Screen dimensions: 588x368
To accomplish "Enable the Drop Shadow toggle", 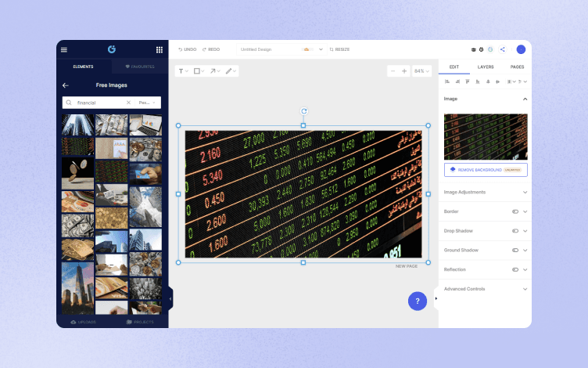I will (515, 231).
